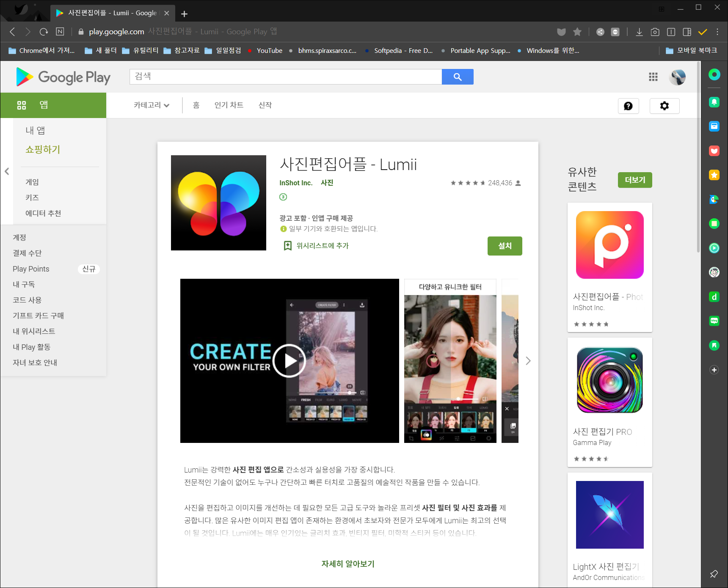Viewport: 728px width, 588px height.
Task: Click the browser back arrow
Action: click(x=12, y=32)
